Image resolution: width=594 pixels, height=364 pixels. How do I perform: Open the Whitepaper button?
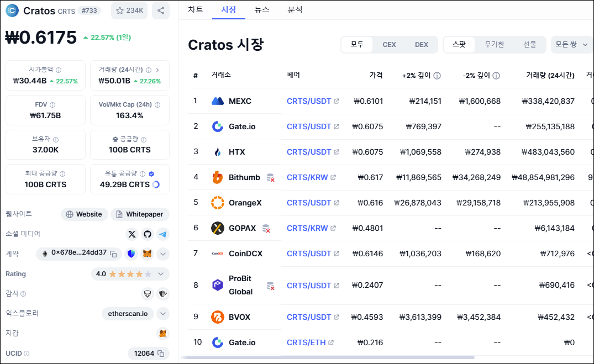(x=140, y=214)
